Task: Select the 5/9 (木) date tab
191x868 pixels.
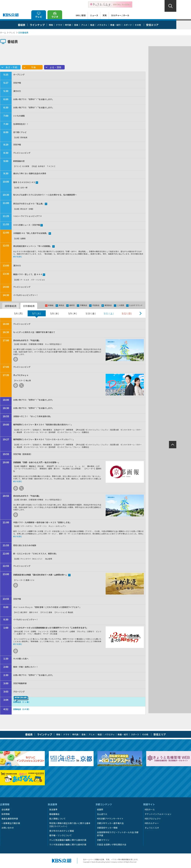Action: pos(73,313)
